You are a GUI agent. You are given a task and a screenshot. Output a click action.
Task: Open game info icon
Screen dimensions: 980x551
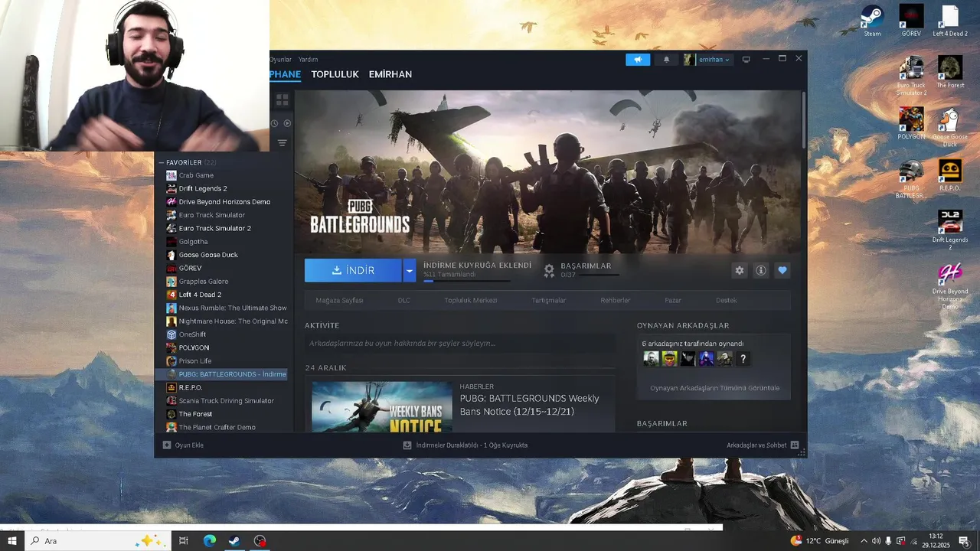coord(760,270)
